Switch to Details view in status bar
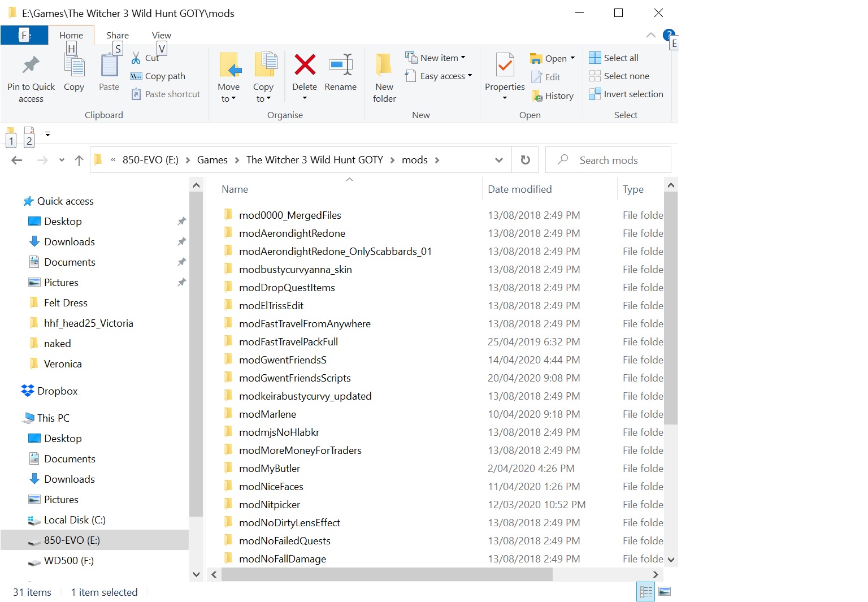This screenshot has width=868, height=602. click(x=645, y=592)
